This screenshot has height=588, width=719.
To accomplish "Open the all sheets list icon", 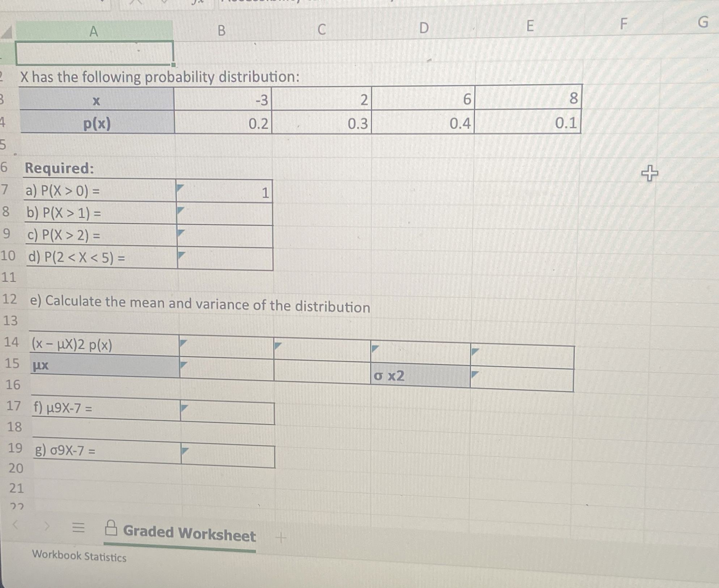I will (x=78, y=528).
